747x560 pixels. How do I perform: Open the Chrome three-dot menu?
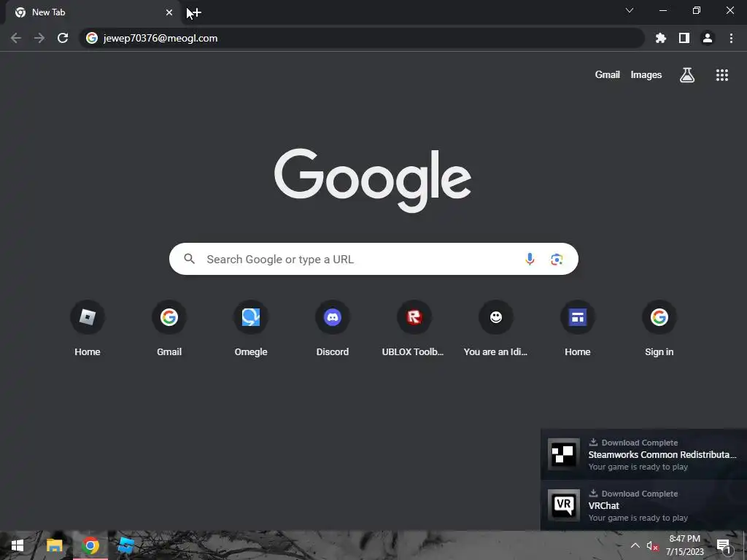731,38
